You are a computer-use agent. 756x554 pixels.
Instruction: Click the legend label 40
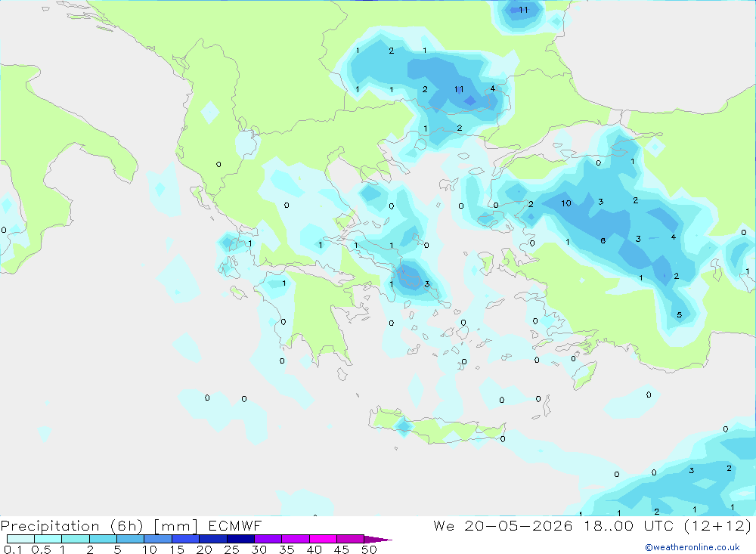314,549
